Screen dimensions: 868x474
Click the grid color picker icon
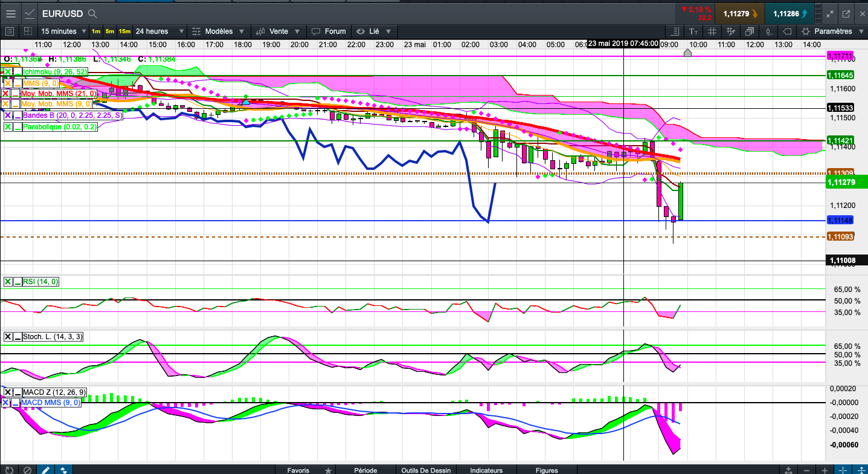click(731, 31)
